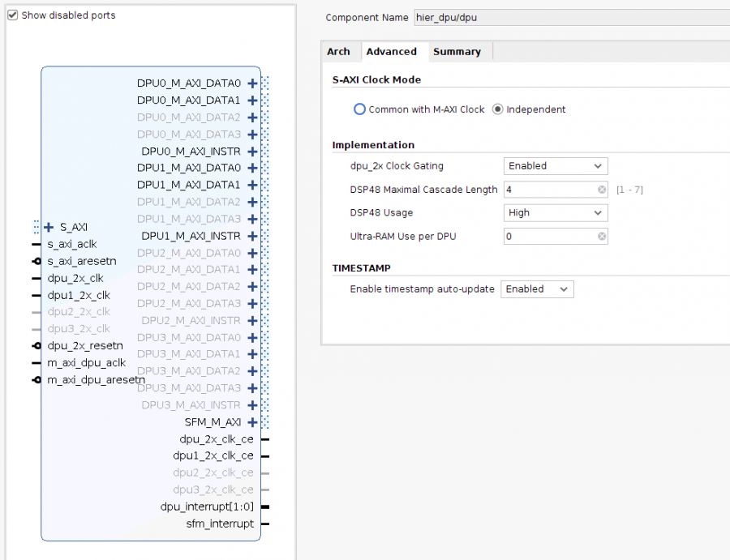The image size is (730, 560).
Task: Expand SFM_M_AXI interface plus icon
Action: tap(252, 422)
